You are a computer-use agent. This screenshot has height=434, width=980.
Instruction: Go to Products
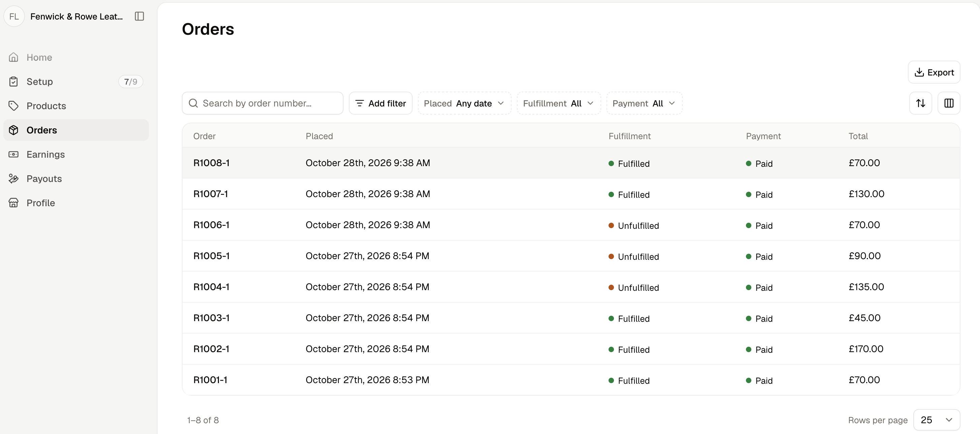(x=76, y=106)
